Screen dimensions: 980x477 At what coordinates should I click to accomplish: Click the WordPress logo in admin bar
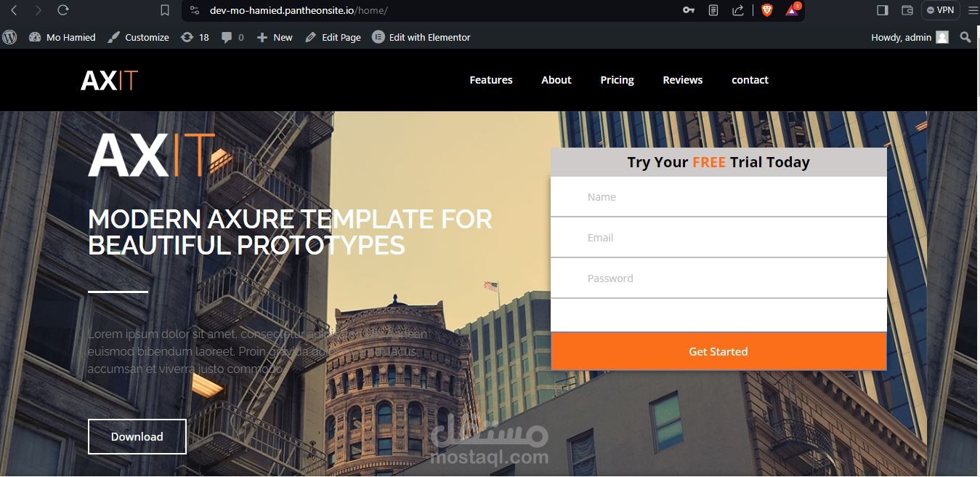[x=9, y=37]
